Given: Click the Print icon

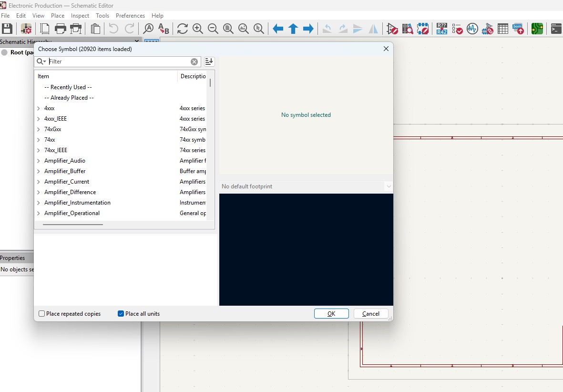Looking at the screenshot, I should [61, 29].
